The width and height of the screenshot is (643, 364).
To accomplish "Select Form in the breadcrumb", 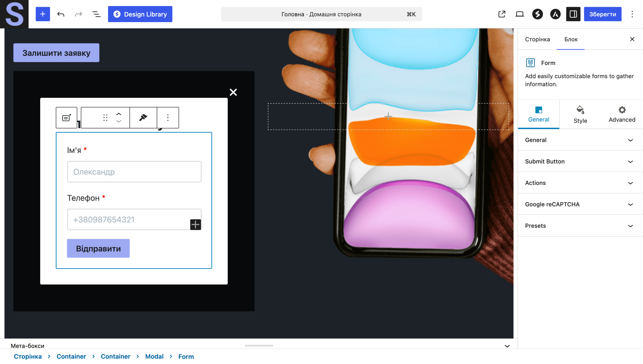I will click(x=186, y=356).
